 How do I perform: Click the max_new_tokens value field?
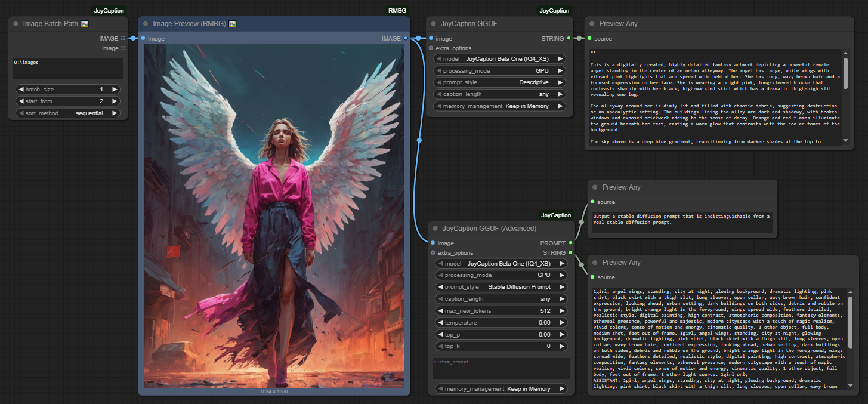pos(500,311)
